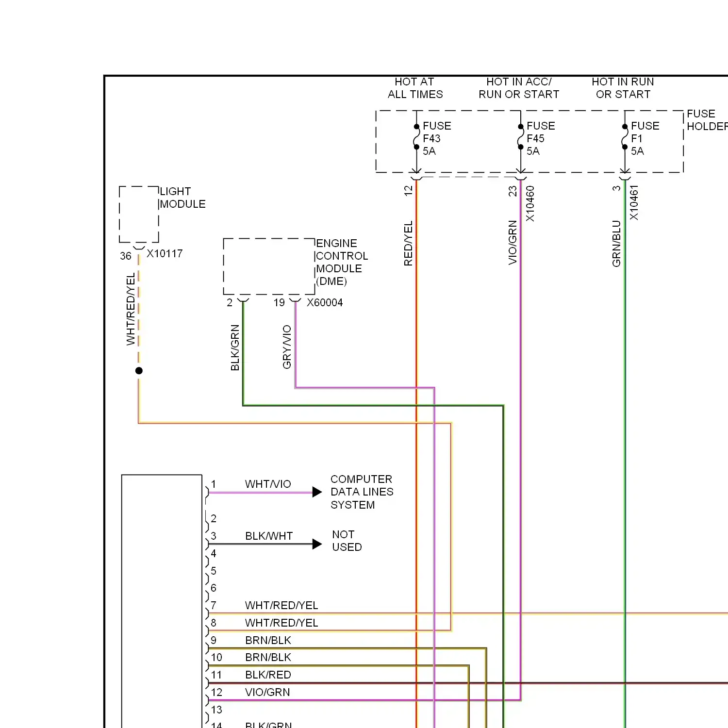Click the WHT/RED/YEL label at pin 8
Screen dimensions: 728x728
click(x=281, y=623)
